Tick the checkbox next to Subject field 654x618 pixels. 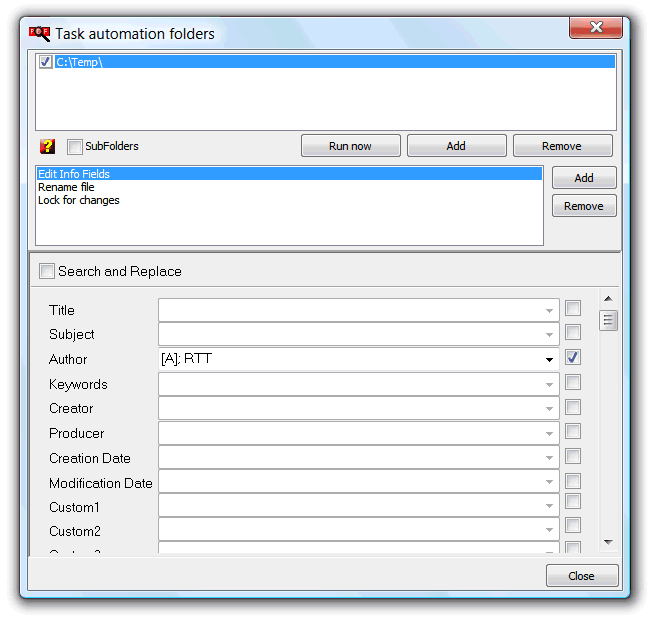click(573, 332)
